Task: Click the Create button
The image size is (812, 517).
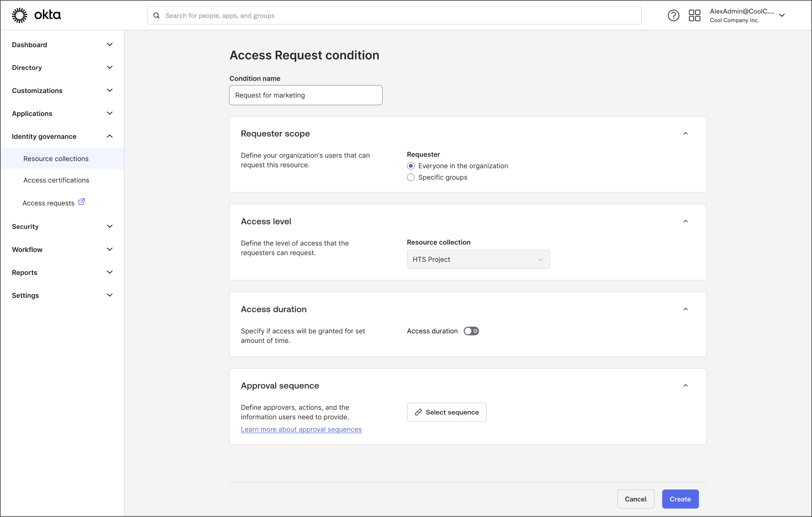Action: click(680, 499)
